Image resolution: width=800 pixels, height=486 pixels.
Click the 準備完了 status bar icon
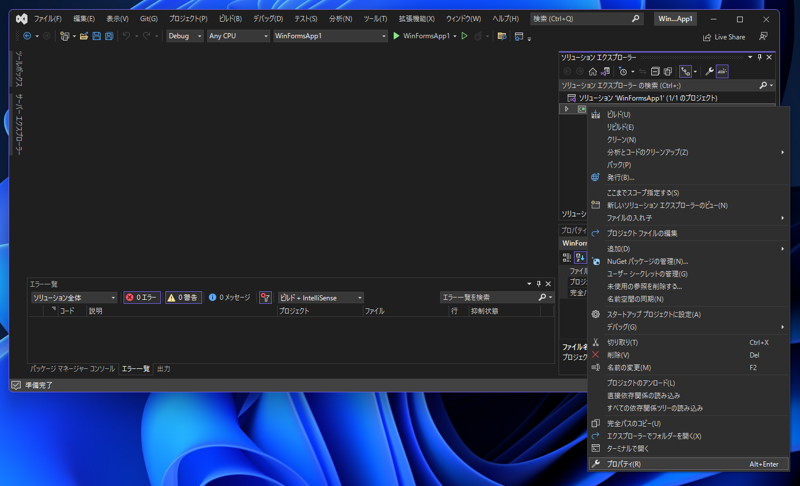click(x=16, y=385)
